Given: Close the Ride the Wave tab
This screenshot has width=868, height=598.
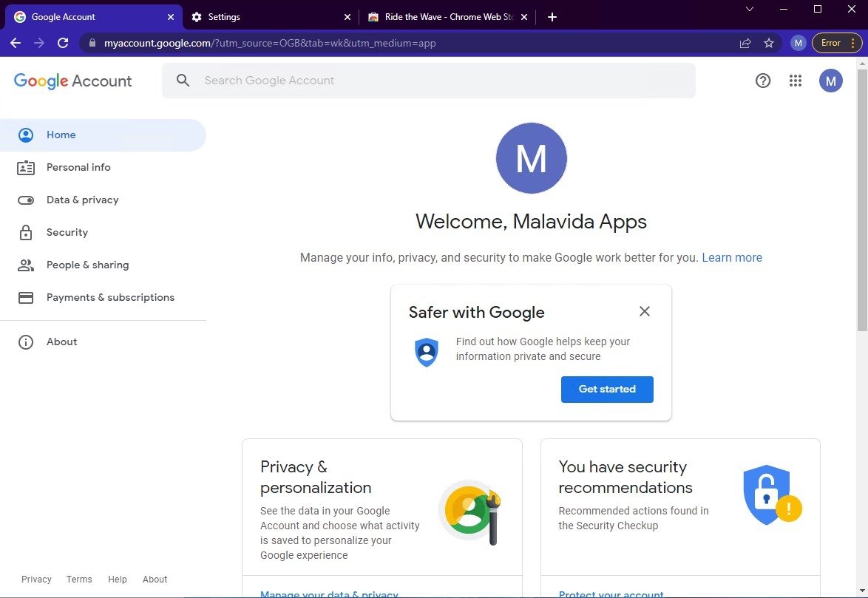Looking at the screenshot, I should coord(523,17).
